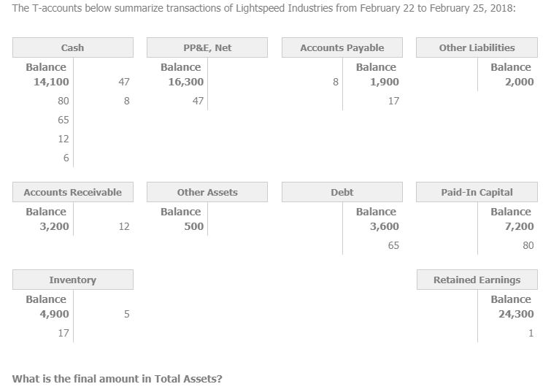The image size is (551, 392).
Task: Select the Retained Earnings balance 24,300
Action: [515, 314]
